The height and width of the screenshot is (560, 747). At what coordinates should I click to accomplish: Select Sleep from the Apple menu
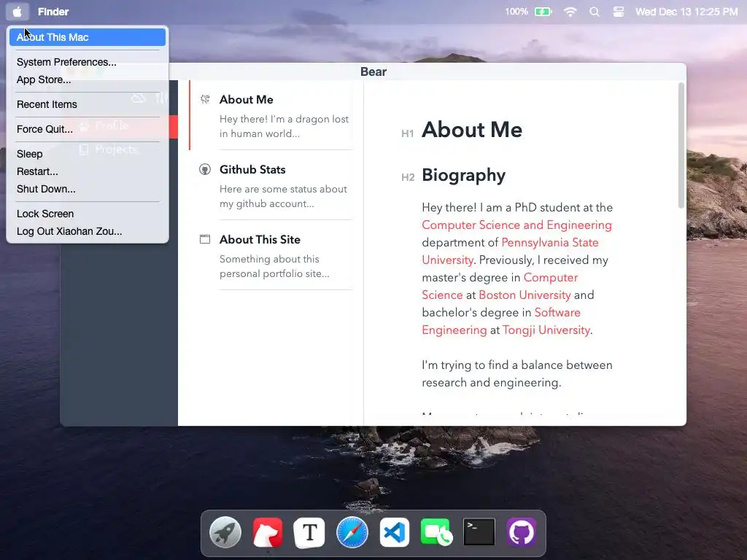pyautogui.click(x=88, y=154)
